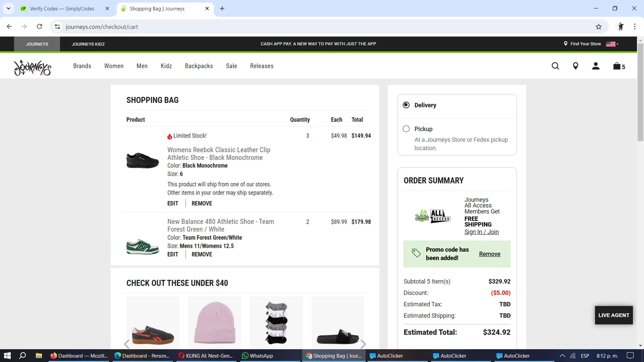Close the Shopping Bag Journeys tab
Viewport: 644px width, 362px height.
207,9
